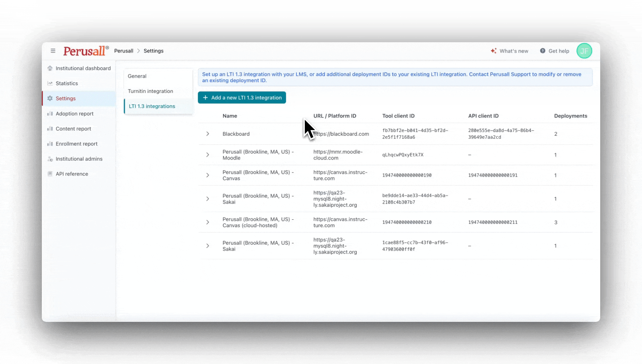
Task: Expand the Blackboard integration row
Action: [x=208, y=134]
